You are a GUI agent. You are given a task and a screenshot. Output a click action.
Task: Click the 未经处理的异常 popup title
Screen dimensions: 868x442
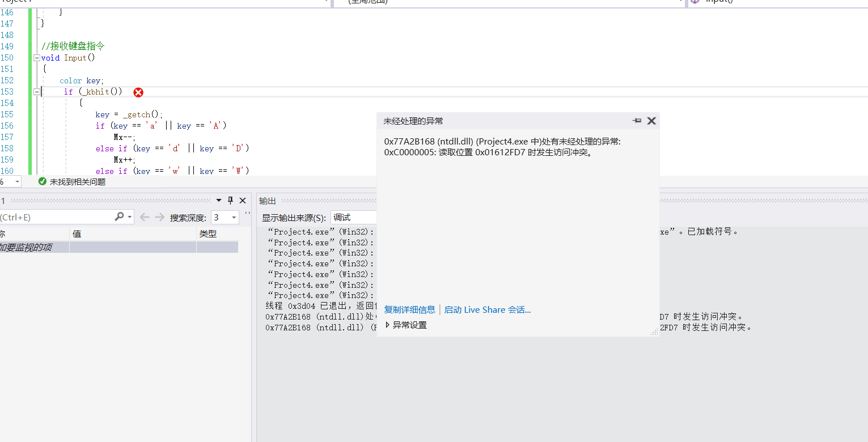pos(413,121)
